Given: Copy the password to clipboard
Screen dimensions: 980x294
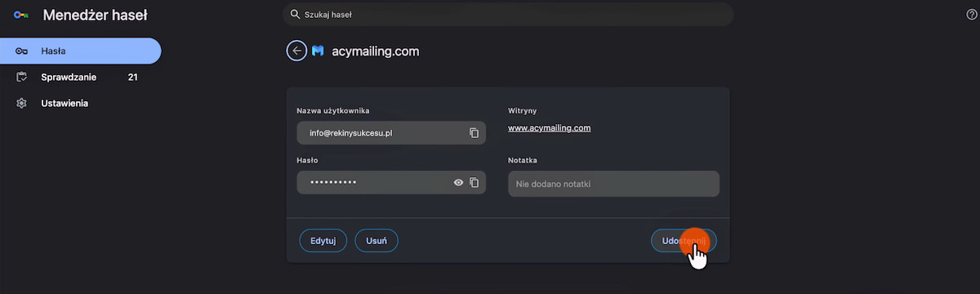Looking at the screenshot, I should [474, 182].
